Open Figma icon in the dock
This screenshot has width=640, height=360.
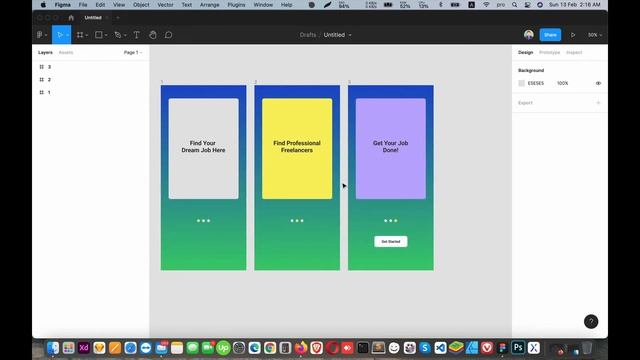click(x=502, y=348)
